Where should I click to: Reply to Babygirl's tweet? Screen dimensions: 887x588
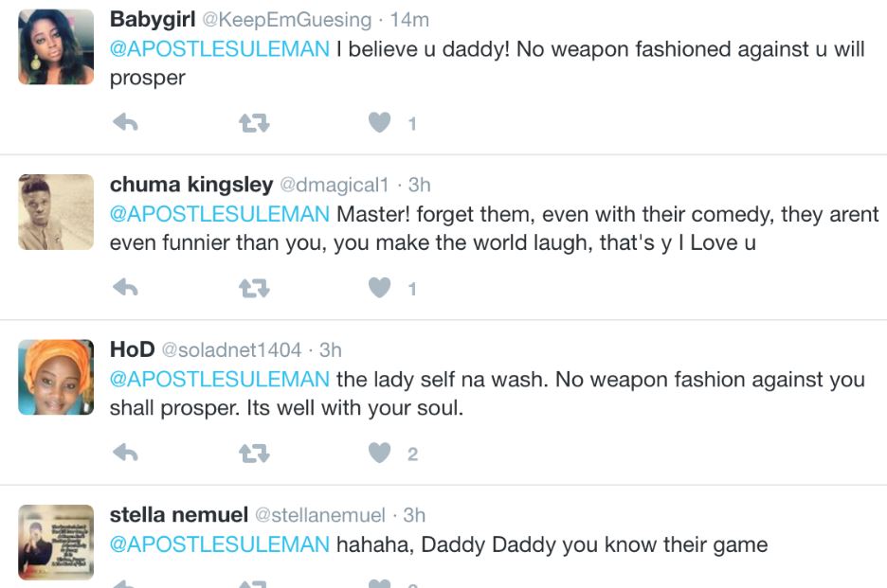[125, 123]
